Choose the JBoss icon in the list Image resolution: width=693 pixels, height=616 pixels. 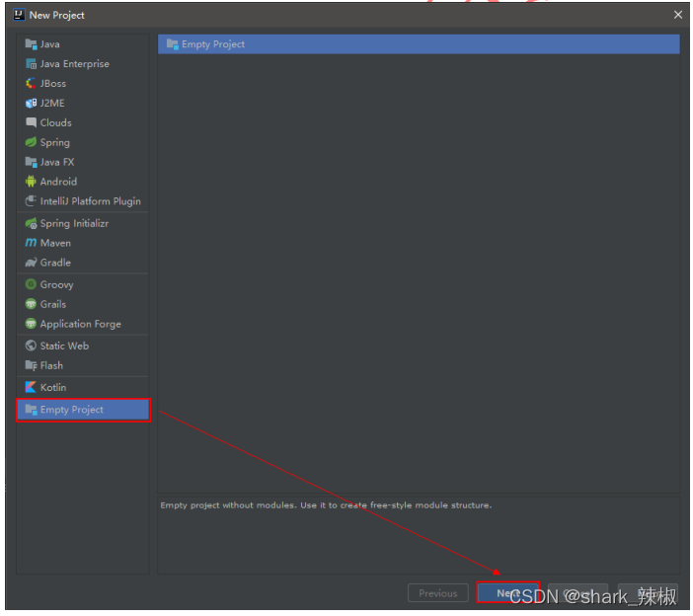click(x=31, y=84)
